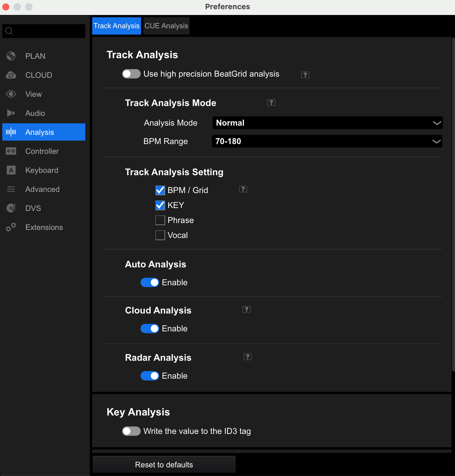Check the Phrase analysis checkbox

click(160, 220)
